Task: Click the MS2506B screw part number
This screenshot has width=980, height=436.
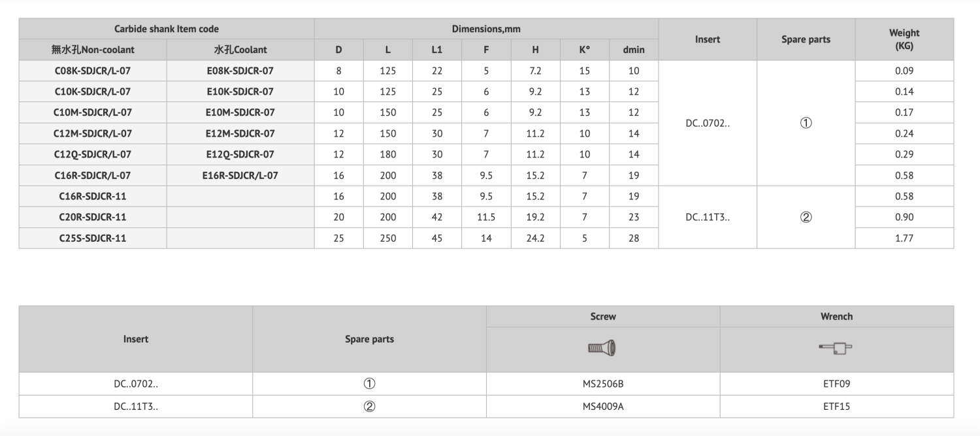Action: pos(603,384)
